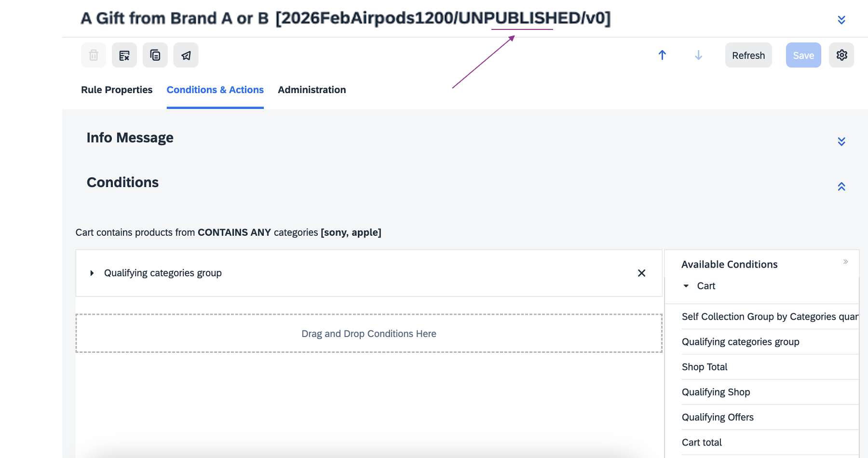Click the paper plane publish icon

tap(186, 55)
